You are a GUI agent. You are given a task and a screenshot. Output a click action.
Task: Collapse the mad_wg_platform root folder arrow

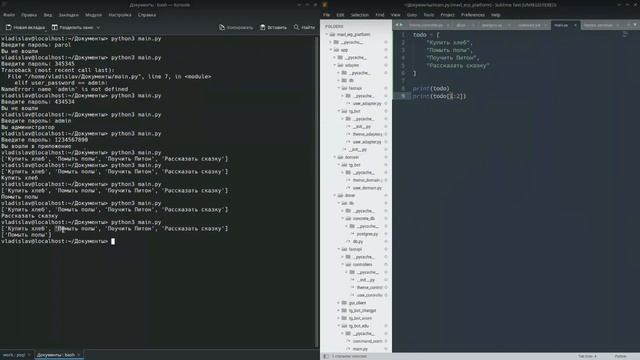point(327,35)
